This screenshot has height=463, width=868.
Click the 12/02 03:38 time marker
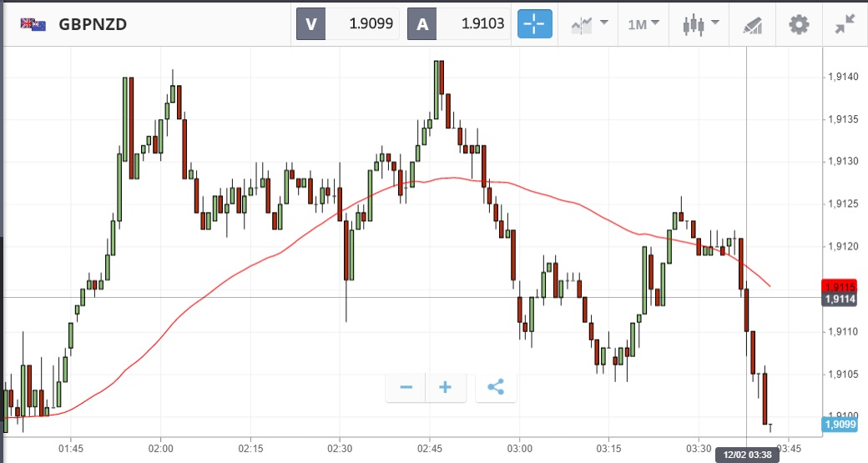click(746, 455)
